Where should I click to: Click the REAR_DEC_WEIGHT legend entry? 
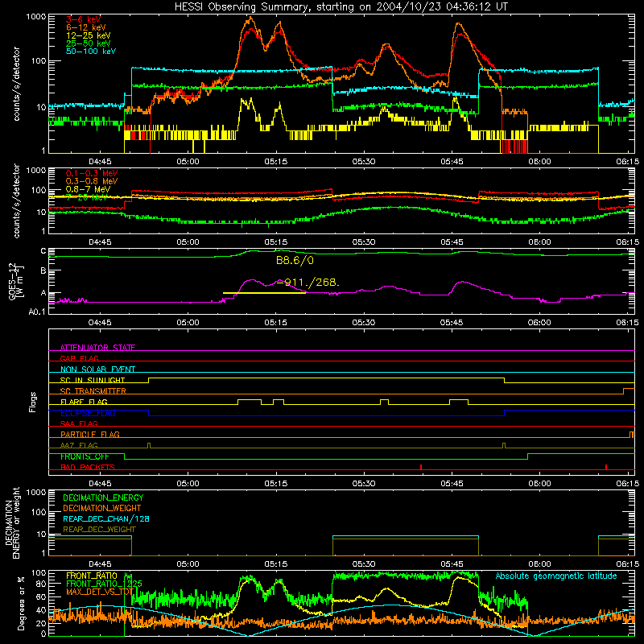[x=99, y=530]
